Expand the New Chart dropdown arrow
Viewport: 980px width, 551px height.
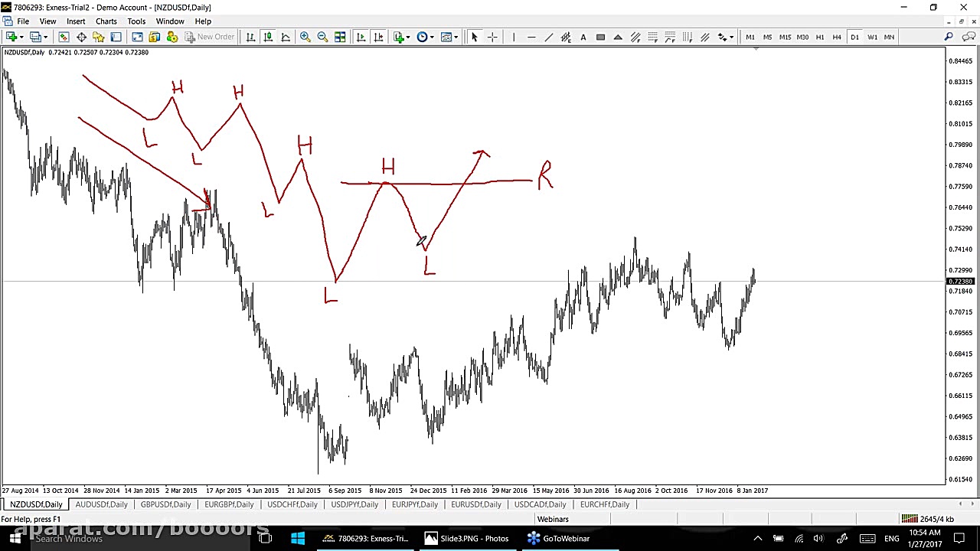[x=21, y=37]
